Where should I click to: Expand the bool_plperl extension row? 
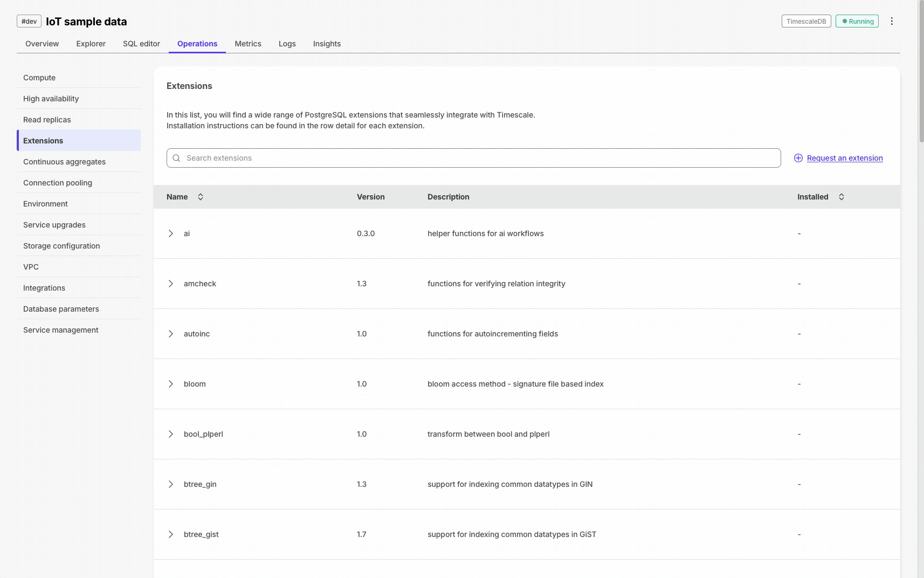tap(171, 434)
